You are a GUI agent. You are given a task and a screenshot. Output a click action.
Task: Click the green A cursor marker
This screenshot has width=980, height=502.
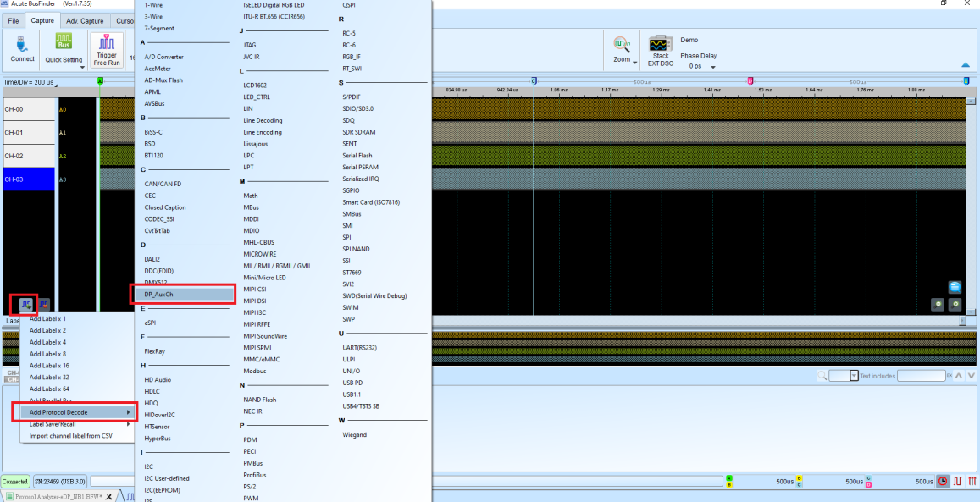pyautogui.click(x=100, y=81)
